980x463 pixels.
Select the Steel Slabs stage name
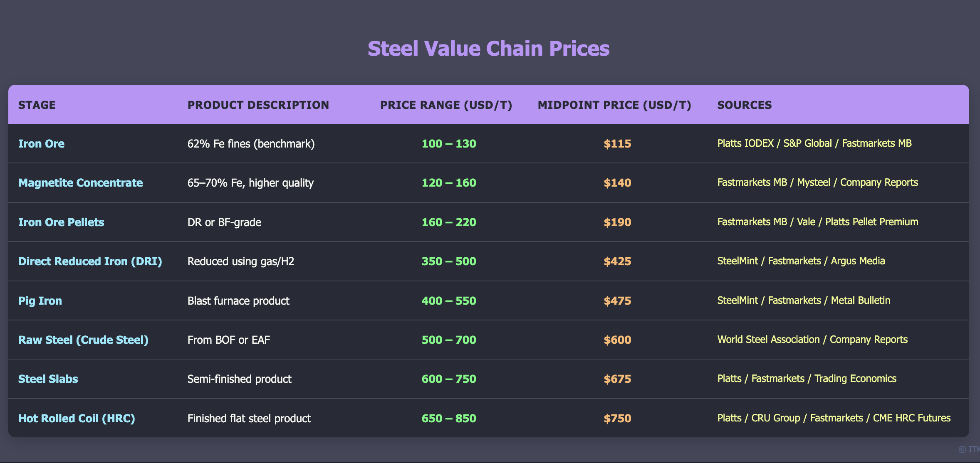coord(48,379)
